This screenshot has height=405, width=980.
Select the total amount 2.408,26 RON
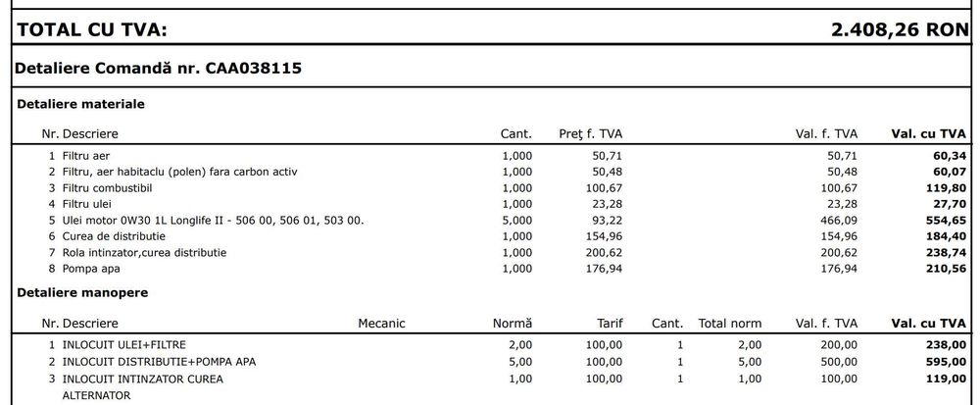(x=900, y=29)
